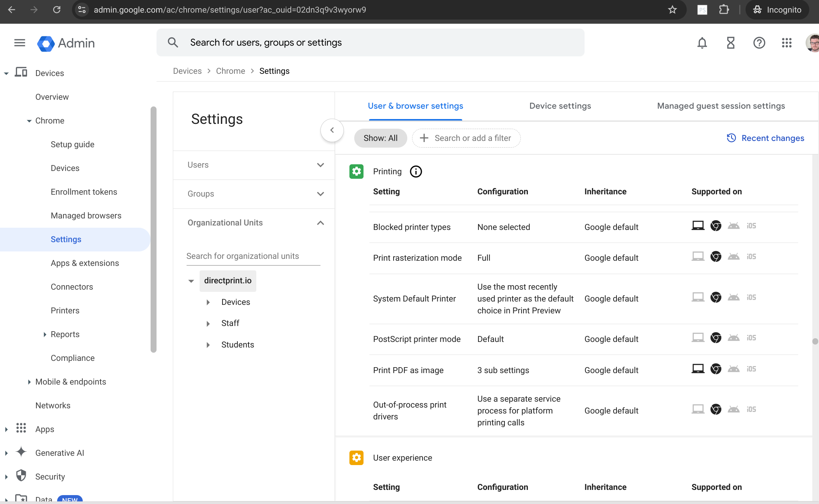Open Enrollment tokens in the sidebar
819x504 pixels.
[84, 192]
